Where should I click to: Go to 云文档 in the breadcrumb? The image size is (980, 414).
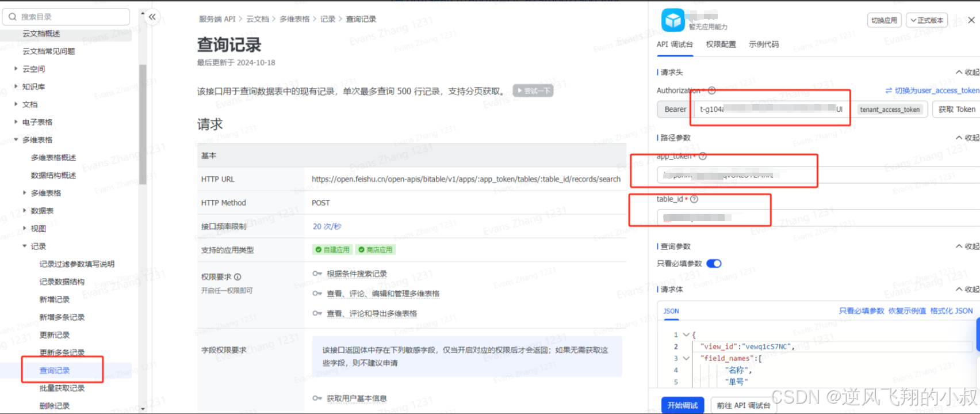[258, 19]
